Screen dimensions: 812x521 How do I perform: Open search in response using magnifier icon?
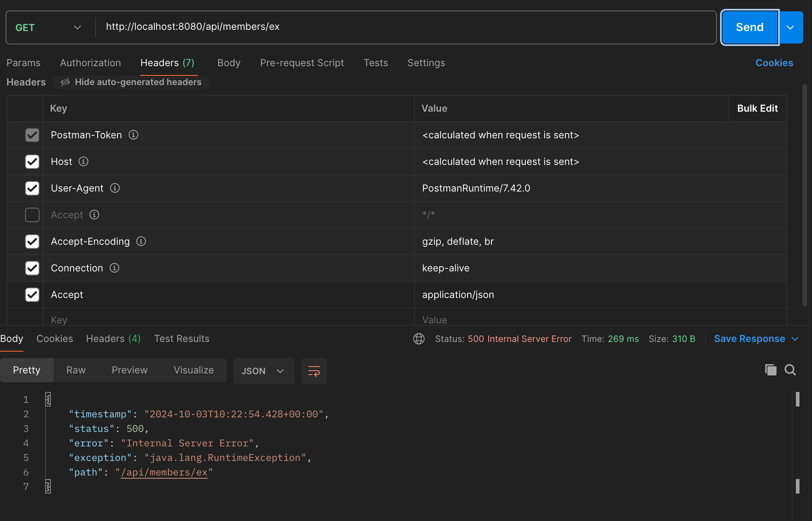click(x=790, y=370)
